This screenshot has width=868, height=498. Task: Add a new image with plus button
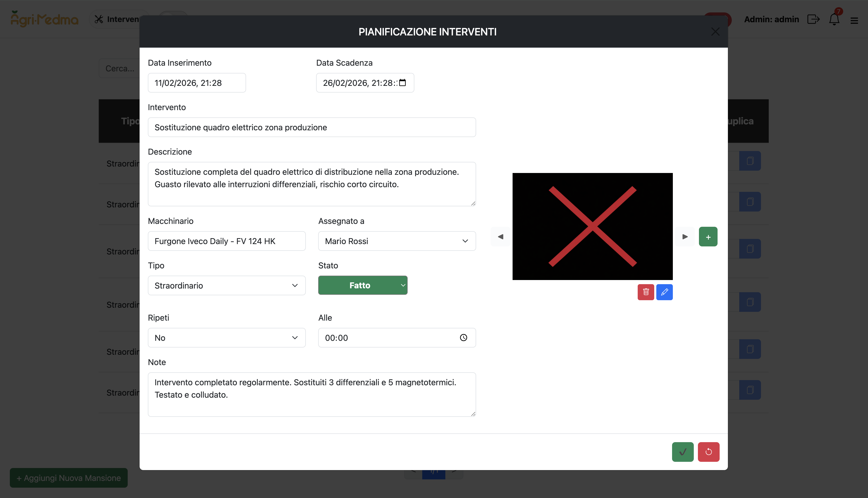click(708, 237)
